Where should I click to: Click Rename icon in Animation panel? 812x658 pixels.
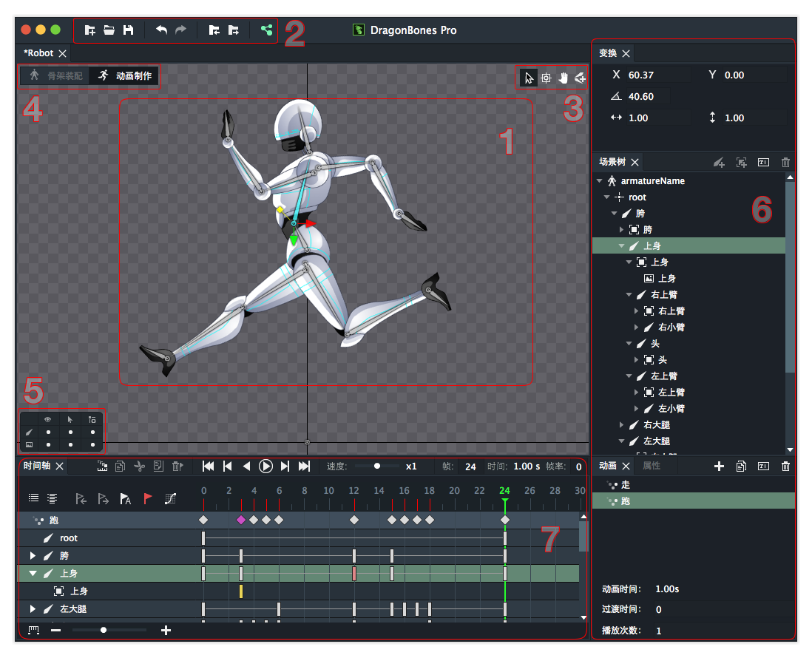[763, 467]
